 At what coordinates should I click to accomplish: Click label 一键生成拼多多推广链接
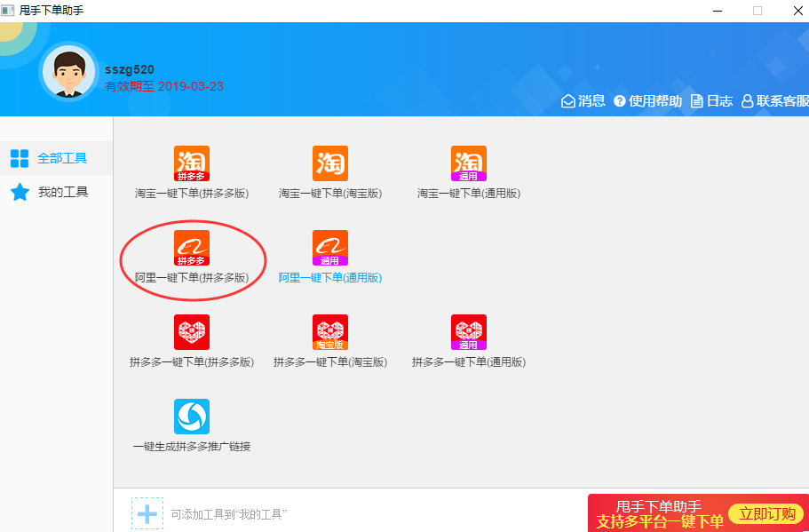point(192,447)
